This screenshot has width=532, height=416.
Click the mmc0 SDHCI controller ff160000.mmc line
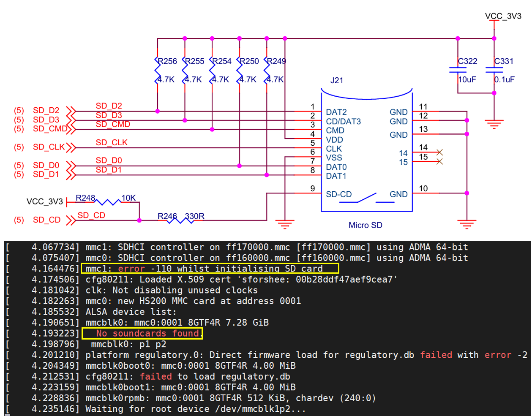point(277,258)
